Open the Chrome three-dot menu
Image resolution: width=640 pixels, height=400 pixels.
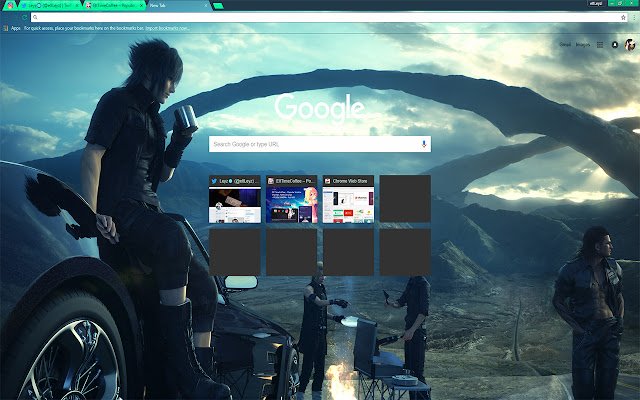634,18
